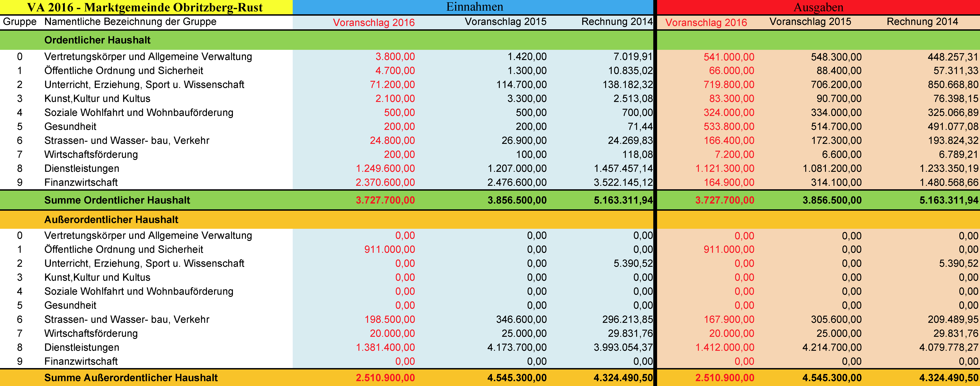Click the value 114.700,00
This screenshot has height=386, width=980.
coord(522,84)
